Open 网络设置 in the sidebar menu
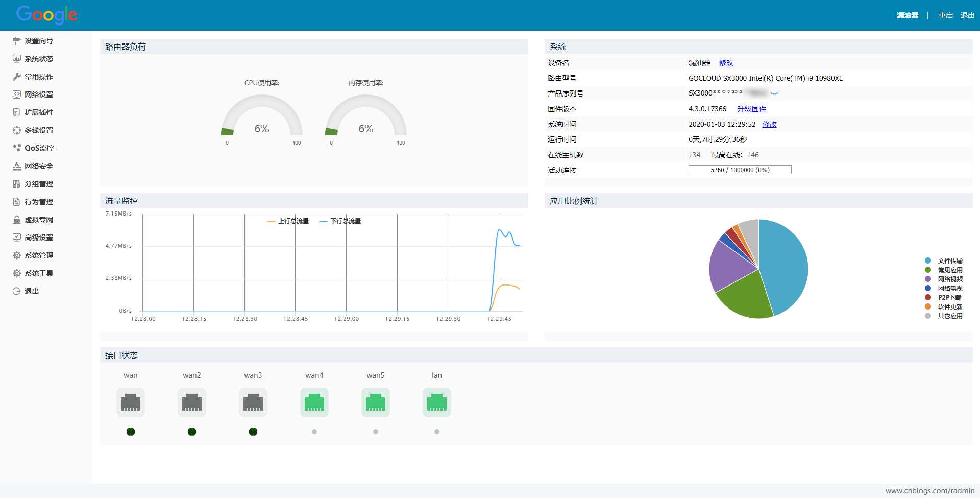980x498 pixels. click(39, 94)
